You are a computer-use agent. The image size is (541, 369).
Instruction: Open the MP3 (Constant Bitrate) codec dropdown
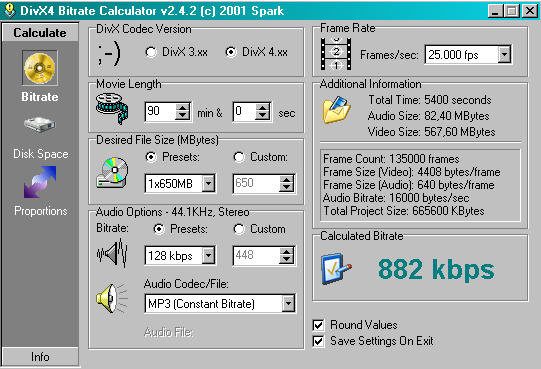[288, 304]
